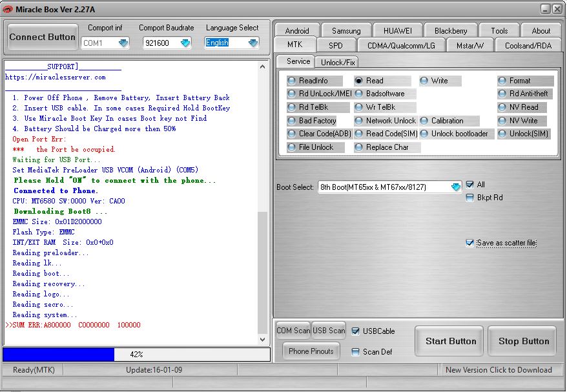
Task: Click New Version Click to Download
Action: 499,370
